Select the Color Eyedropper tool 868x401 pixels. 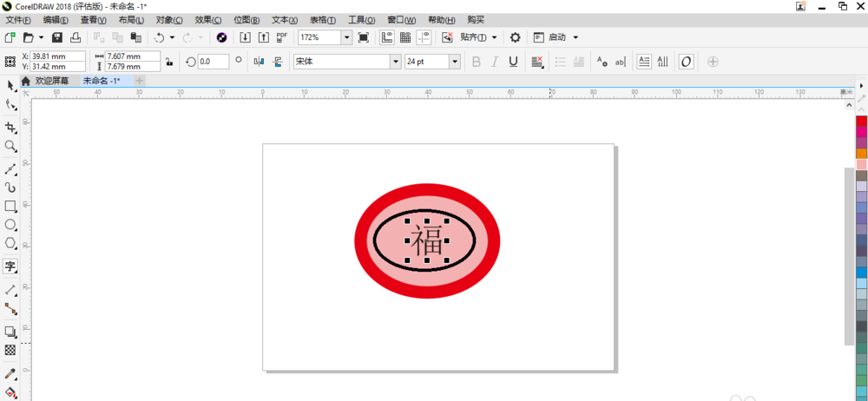pyautogui.click(x=10, y=373)
